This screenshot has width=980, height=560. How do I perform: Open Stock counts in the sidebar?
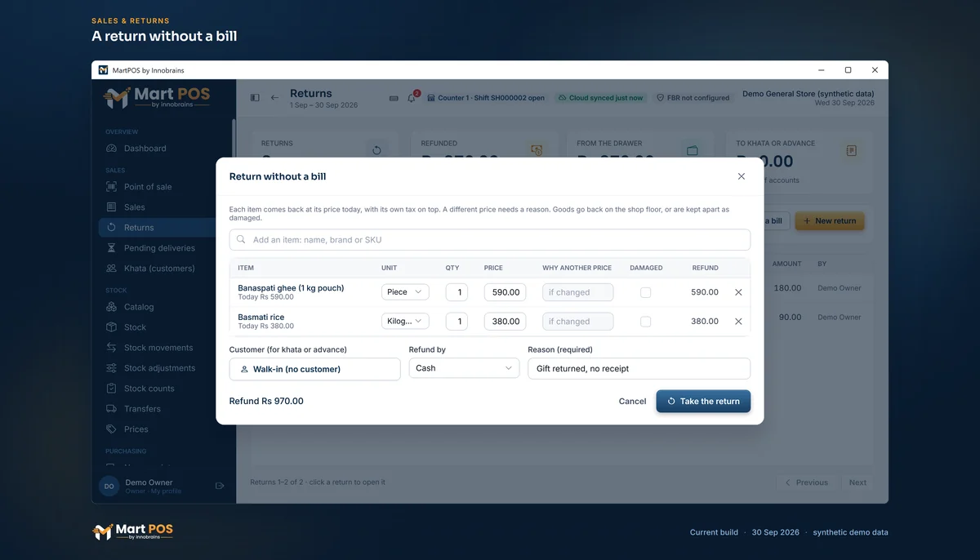(148, 389)
